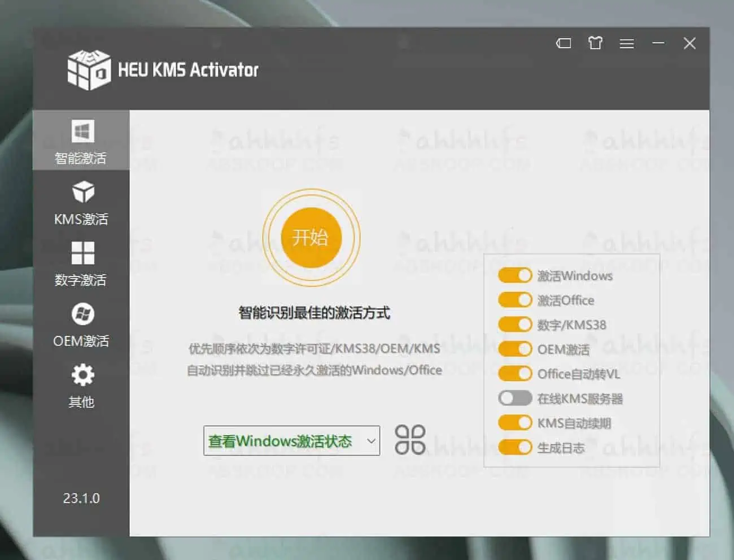Select the 智能激活 sidebar icon
Image resolution: width=734 pixels, height=560 pixels.
coord(82,140)
